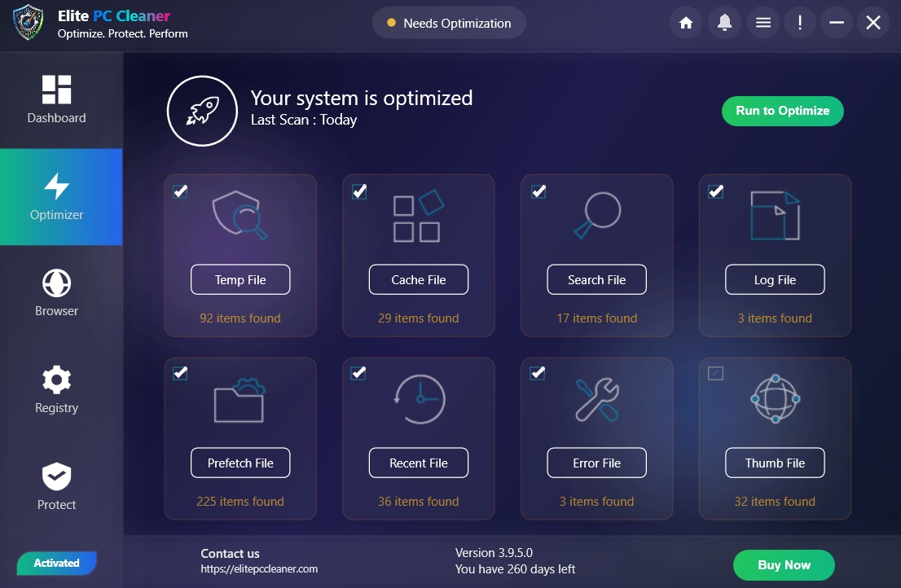Click the Temp File shield magnifier icon
The height and width of the screenshot is (588, 901).
[240, 216]
